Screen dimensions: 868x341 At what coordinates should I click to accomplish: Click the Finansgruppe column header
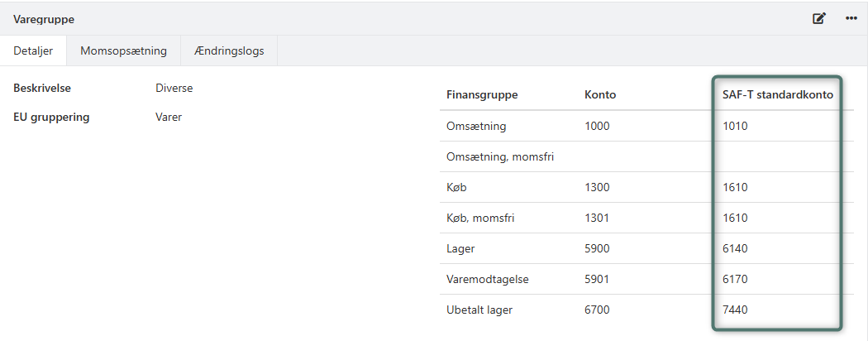pos(482,94)
